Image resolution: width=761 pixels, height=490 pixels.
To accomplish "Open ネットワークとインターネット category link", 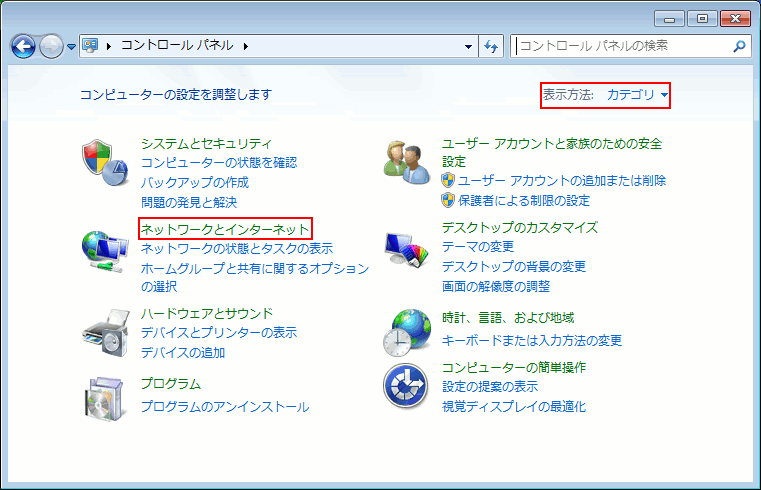I will point(225,229).
